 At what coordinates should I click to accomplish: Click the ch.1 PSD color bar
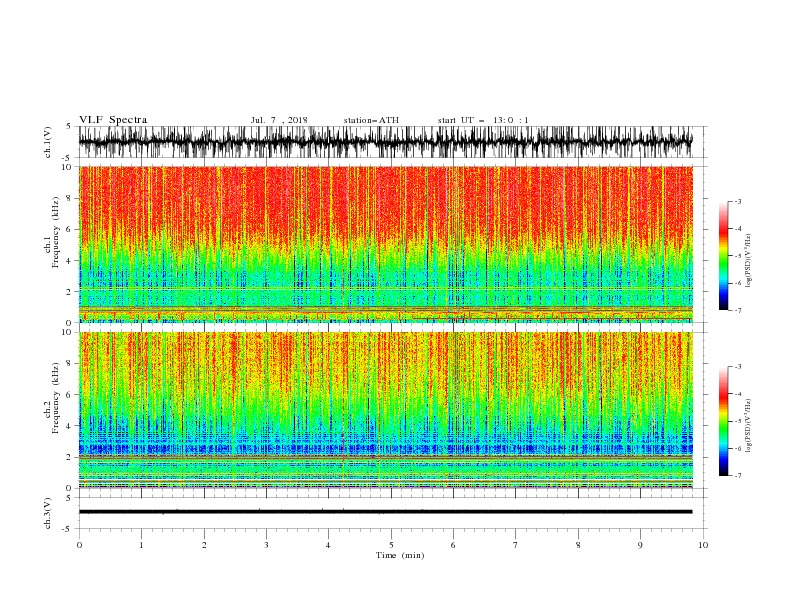[723, 256]
